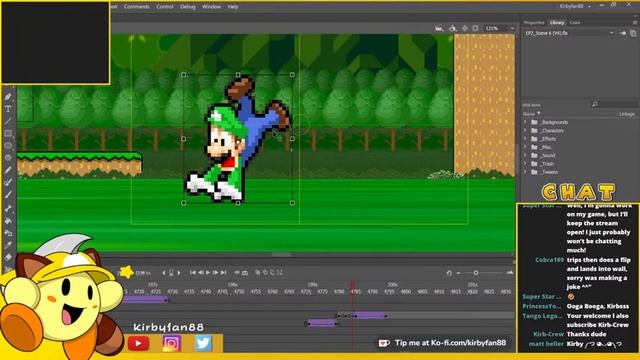Image resolution: width=640 pixels, height=360 pixels.
Task: Select the Pen tool in toolbox
Action: tap(8, 97)
